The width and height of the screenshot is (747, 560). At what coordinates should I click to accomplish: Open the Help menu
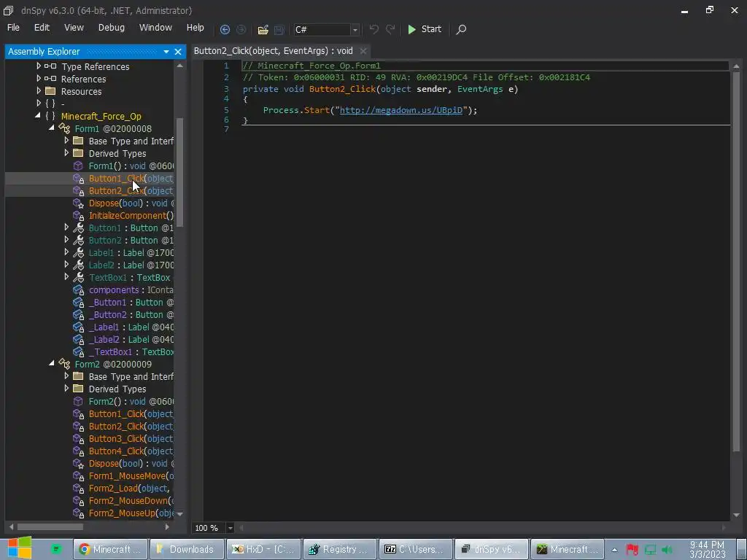pyautogui.click(x=196, y=28)
